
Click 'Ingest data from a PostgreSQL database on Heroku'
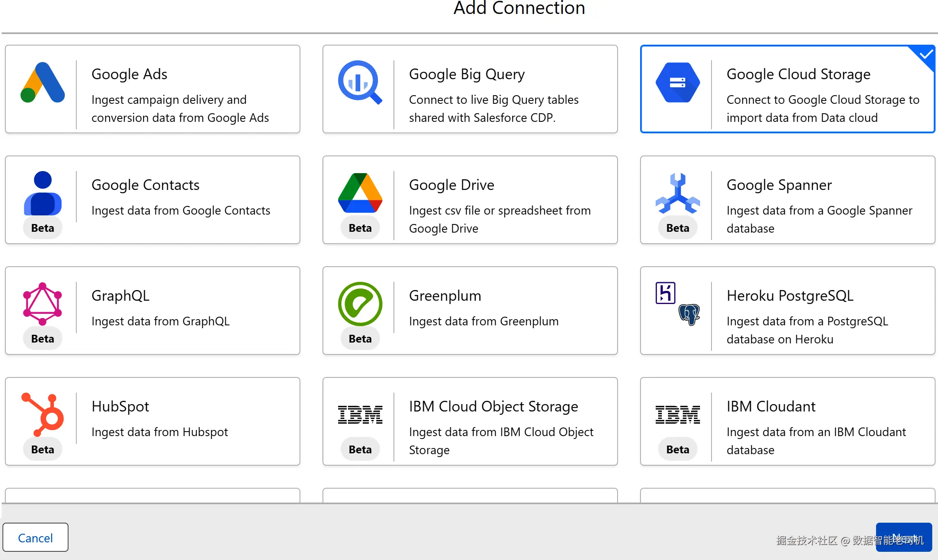pyautogui.click(x=808, y=330)
